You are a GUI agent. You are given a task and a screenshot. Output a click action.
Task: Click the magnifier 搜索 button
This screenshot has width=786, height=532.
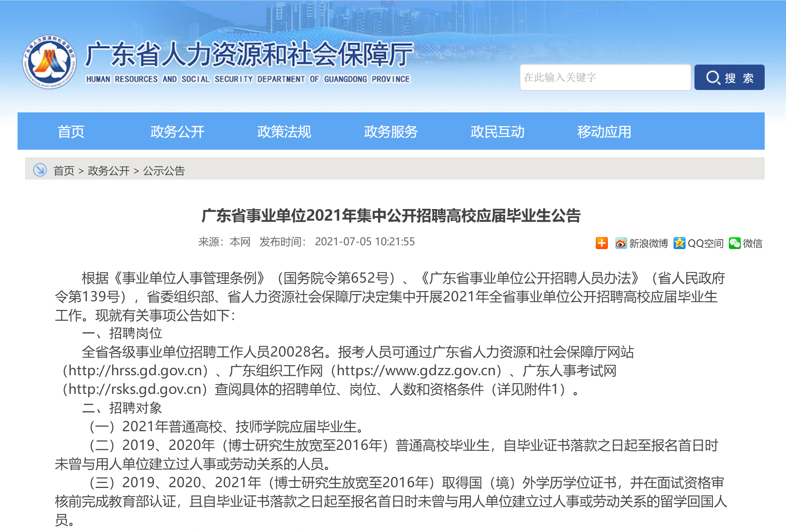(x=729, y=78)
